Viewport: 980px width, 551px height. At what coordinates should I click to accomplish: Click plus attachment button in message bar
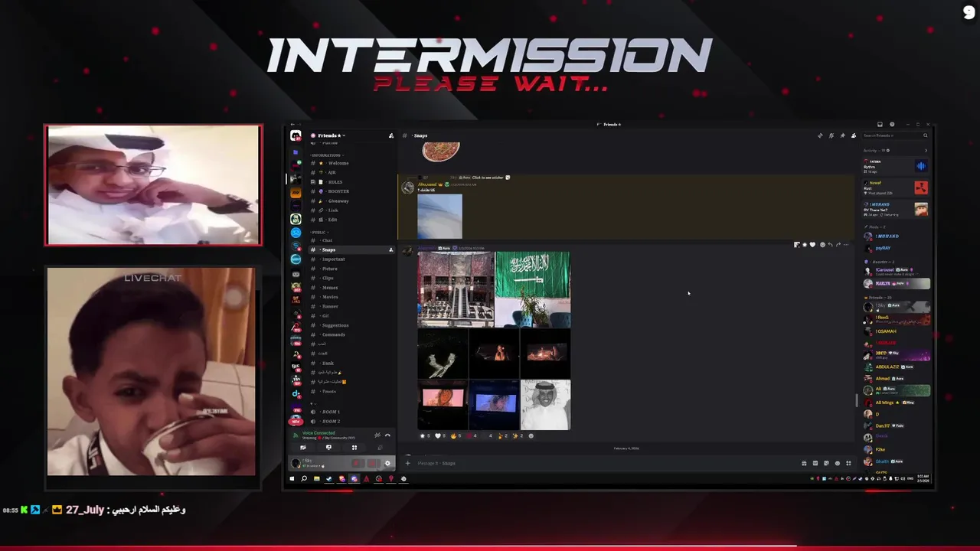tap(408, 463)
